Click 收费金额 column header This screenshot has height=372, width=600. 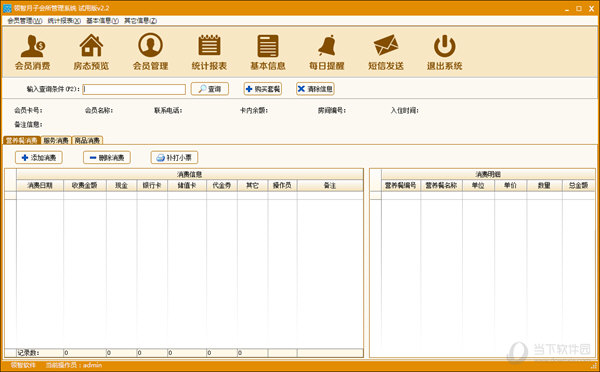point(85,185)
